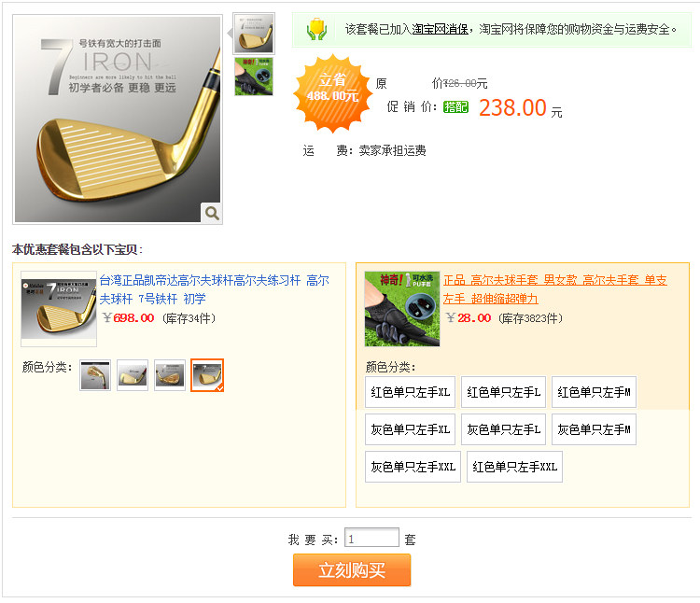Select option 灰色单只左手L

pyautogui.click(x=503, y=429)
